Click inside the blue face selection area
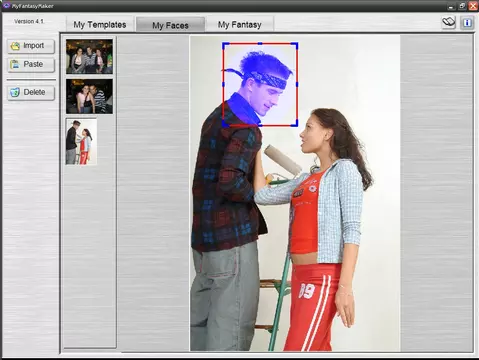This screenshot has height=360, width=479. [260, 85]
